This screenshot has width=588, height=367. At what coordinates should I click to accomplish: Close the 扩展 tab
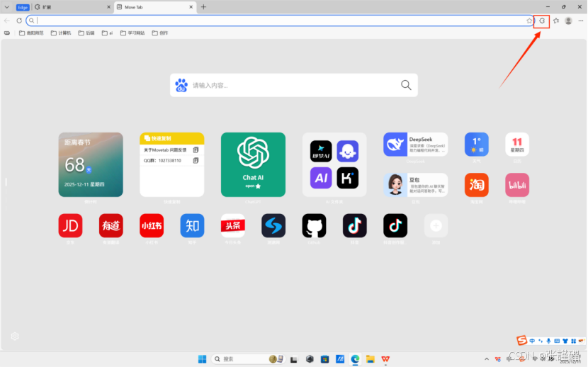(x=109, y=7)
